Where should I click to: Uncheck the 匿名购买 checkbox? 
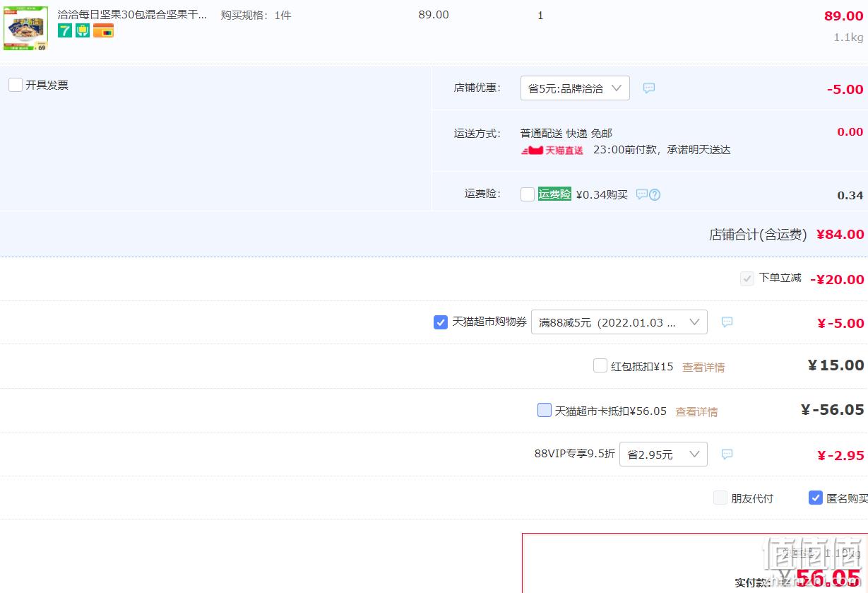point(816,498)
